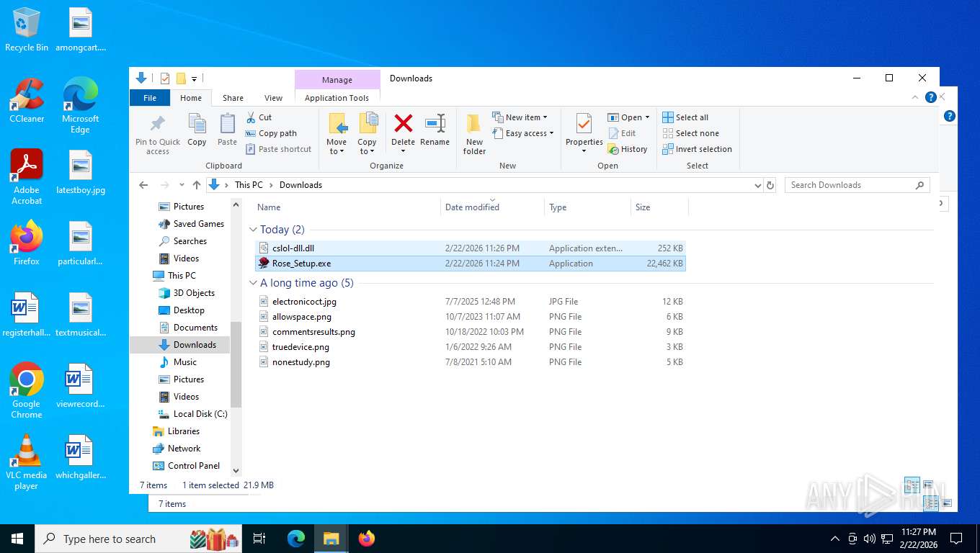Open the Move to dropdown

[x=337, y=134]
